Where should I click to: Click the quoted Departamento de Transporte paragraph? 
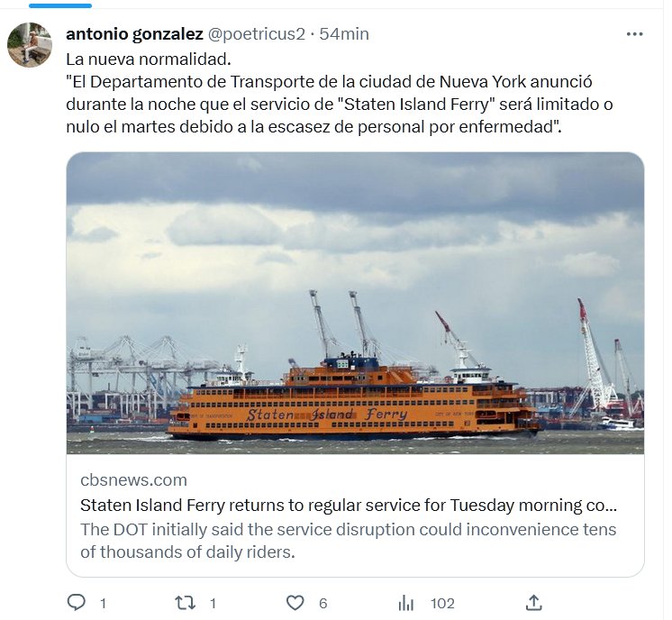click(339, 105)
